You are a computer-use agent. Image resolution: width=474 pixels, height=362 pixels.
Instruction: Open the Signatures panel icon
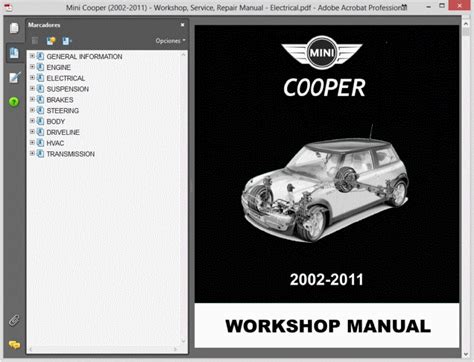[x=15, y=77]
